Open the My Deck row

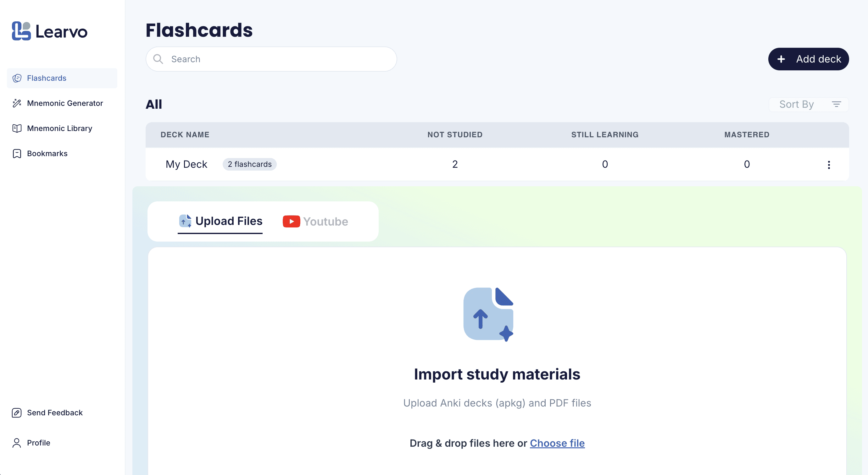(x=186, y=164)
